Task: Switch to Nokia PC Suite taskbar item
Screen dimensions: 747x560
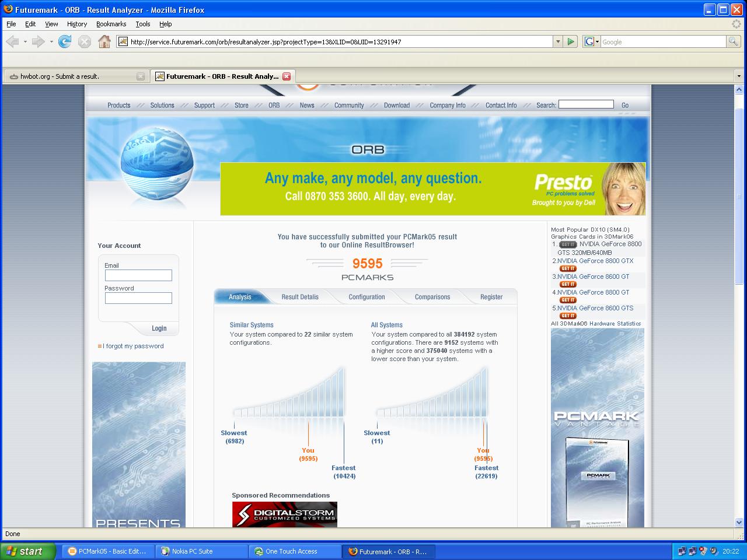Action: [x=202, y=551]
